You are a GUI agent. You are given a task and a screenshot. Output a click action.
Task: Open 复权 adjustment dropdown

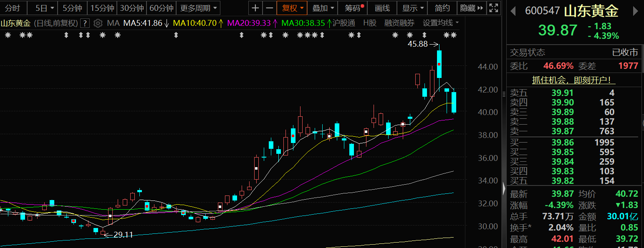pyautogui.click(x=292, y=8)
